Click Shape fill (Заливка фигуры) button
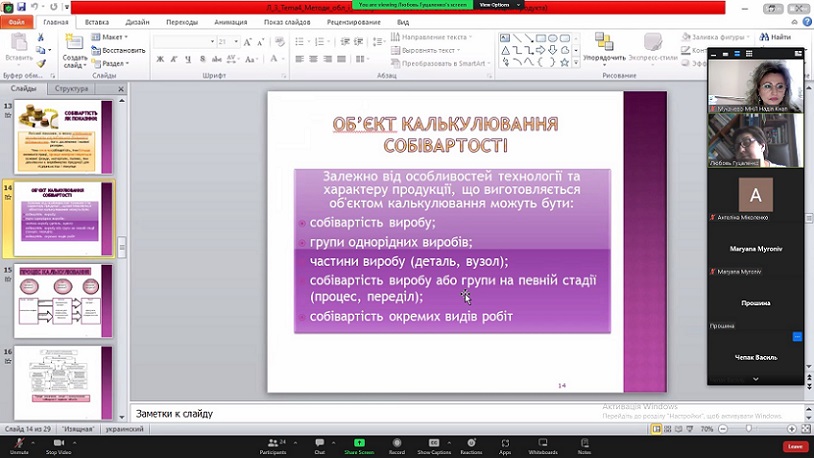This screenshot has width=814, height=458. pyautogui.click(x=716, y=37)
